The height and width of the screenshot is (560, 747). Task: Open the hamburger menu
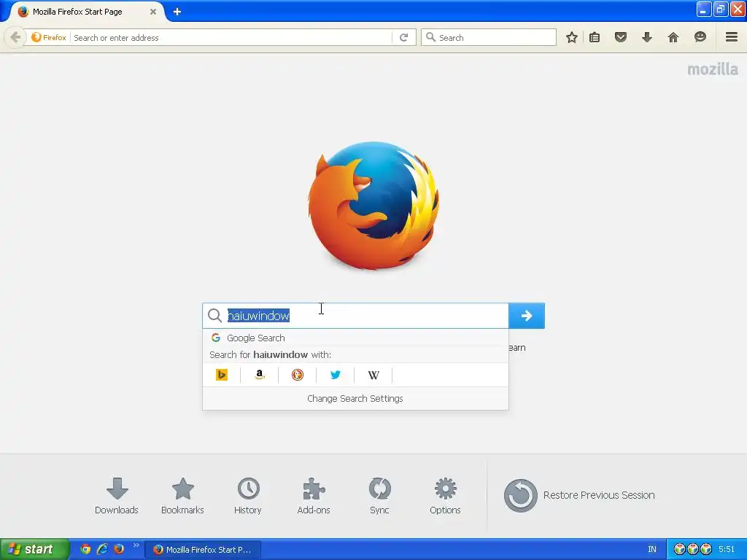pyautogui.click(x=731, y=37)
